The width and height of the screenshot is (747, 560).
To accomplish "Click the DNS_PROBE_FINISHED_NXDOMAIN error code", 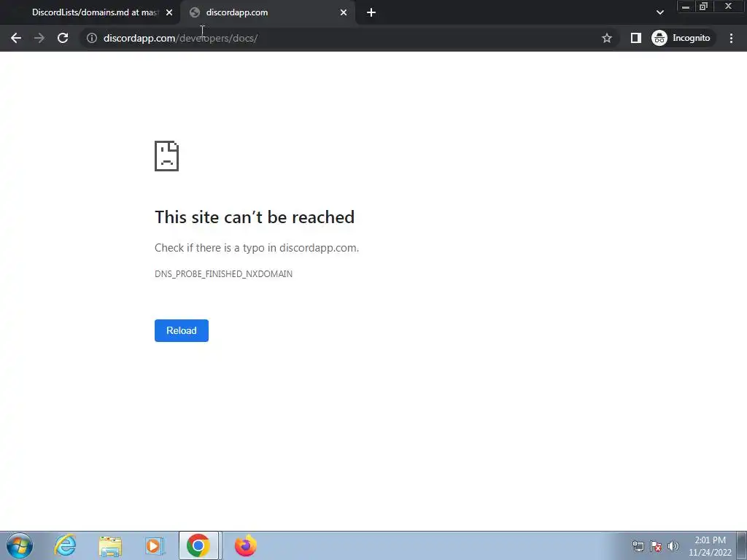I will 223,274.
